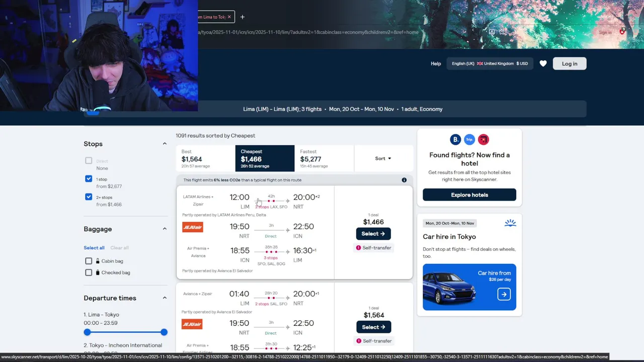
Task: Click Explore hotels button
Action: pos(469,195)
